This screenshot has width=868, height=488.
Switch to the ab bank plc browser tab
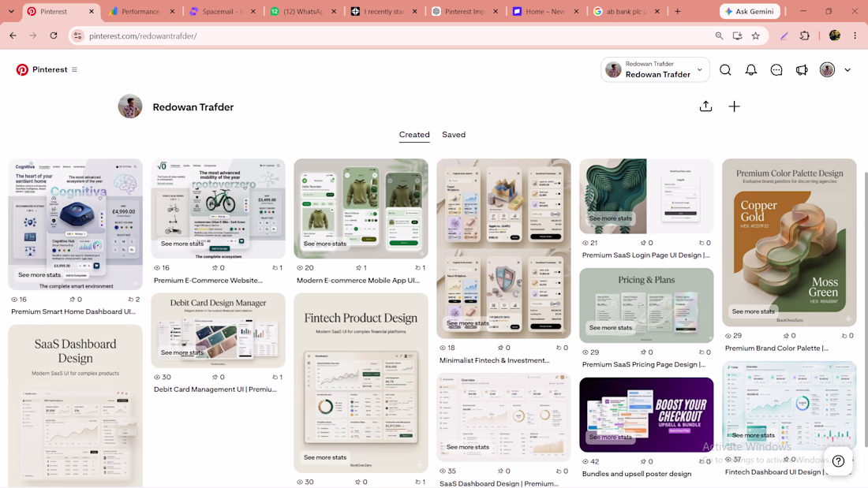(626, 11)
